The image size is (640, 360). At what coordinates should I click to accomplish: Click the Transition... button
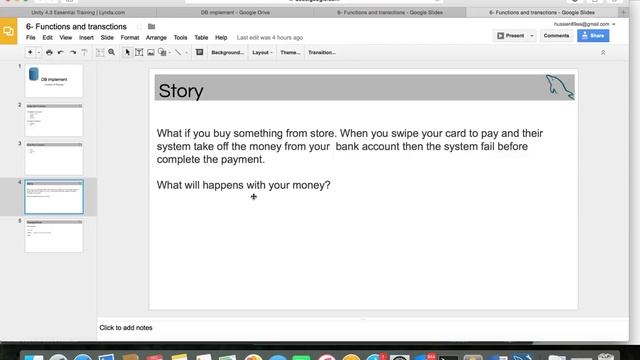click(x=322, y=52)
